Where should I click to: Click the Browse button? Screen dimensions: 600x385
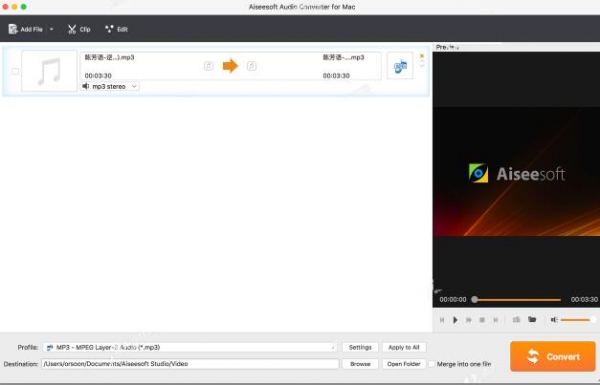pyautogui.click(x=360, y=364)
